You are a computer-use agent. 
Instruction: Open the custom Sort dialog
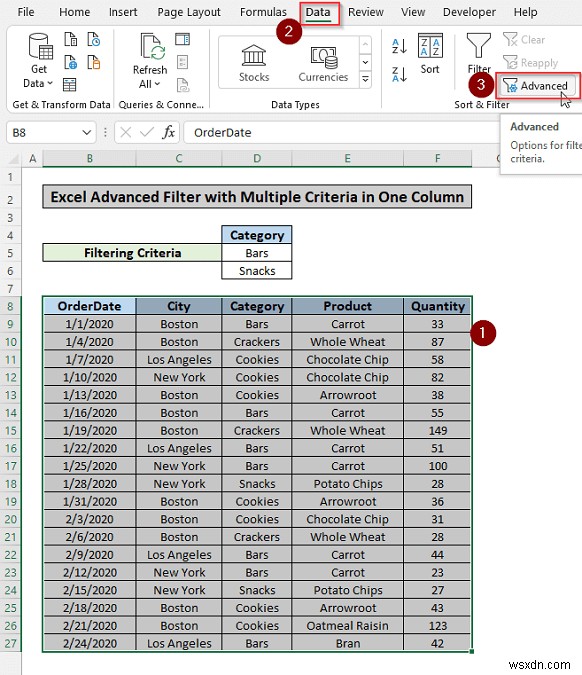pyautogui.click(x=430, y=54)
